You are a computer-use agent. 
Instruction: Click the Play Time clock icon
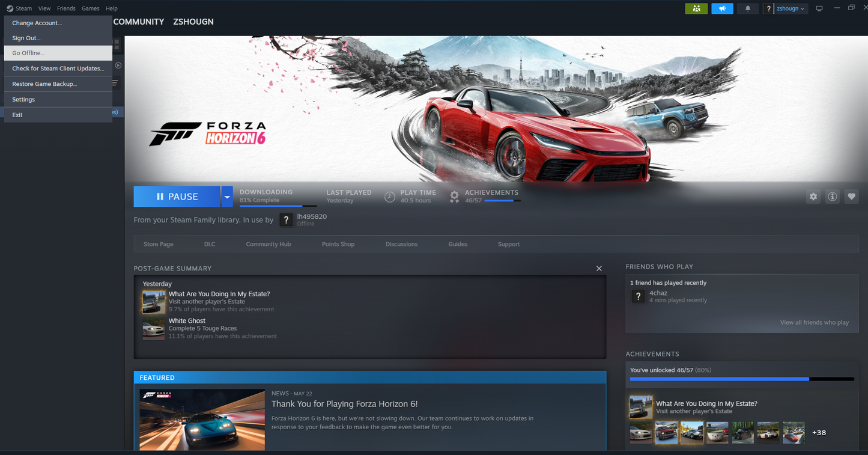coord(390,197)
